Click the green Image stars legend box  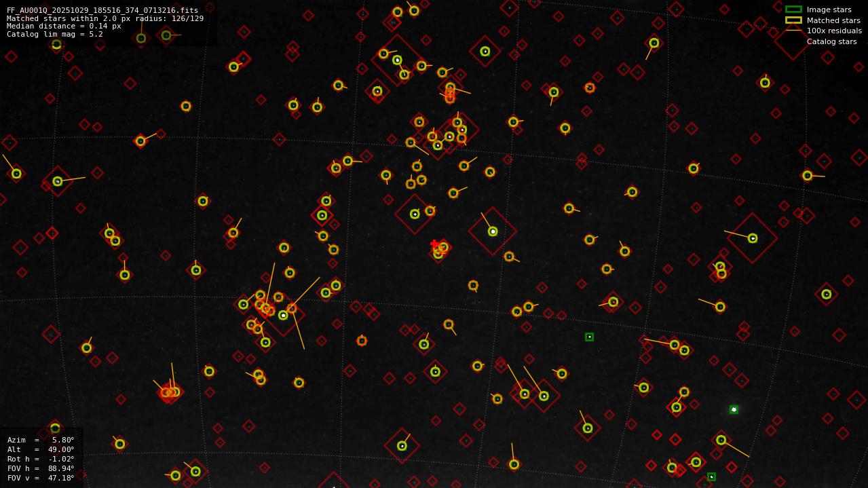click(793, 10)
